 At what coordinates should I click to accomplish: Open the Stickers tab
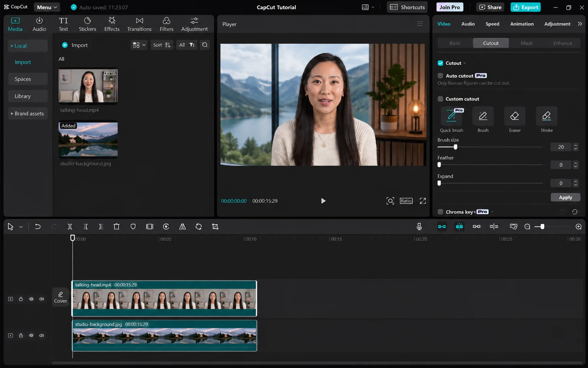tap(87, 24)
